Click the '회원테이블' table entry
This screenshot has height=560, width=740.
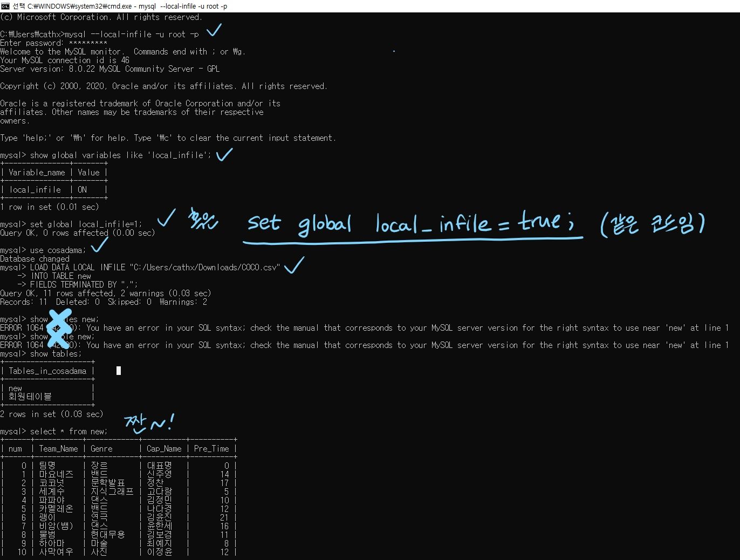point(30,397)
